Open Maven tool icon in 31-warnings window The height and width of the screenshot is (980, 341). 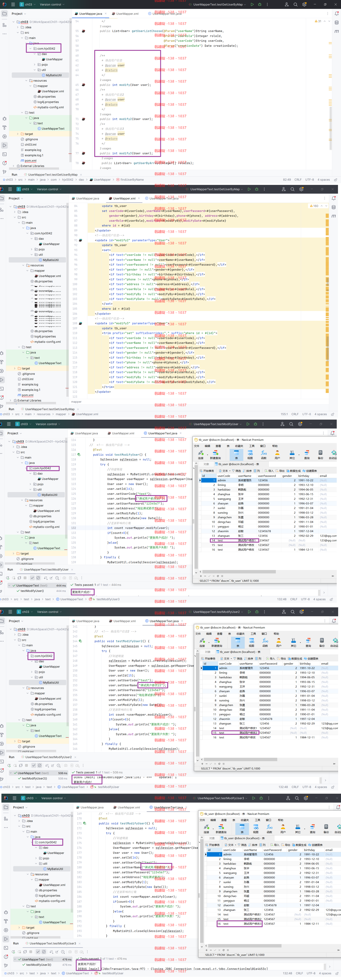(336, 31)
